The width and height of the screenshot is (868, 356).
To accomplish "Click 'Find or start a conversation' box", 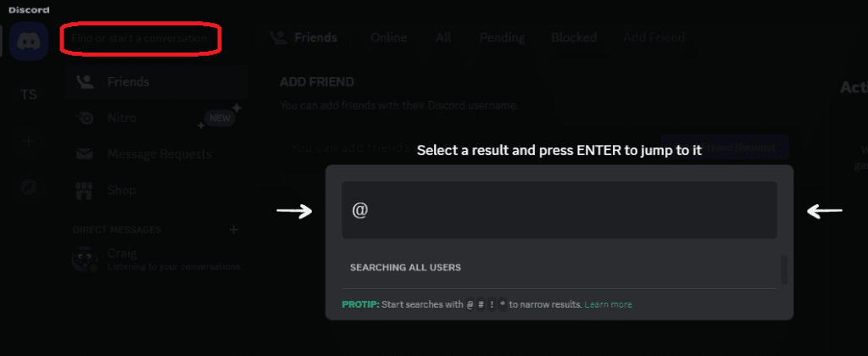I will coord(141,39).
